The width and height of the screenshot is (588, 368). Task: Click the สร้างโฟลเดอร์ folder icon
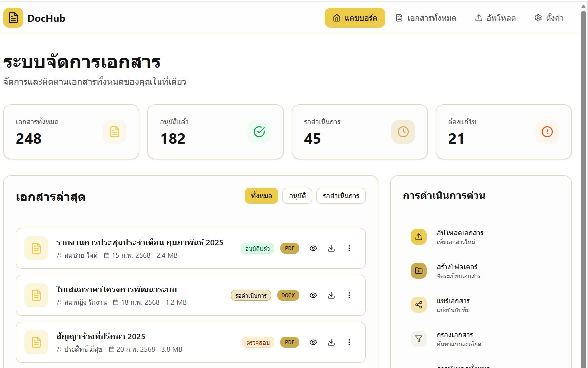tap(419, 271)
